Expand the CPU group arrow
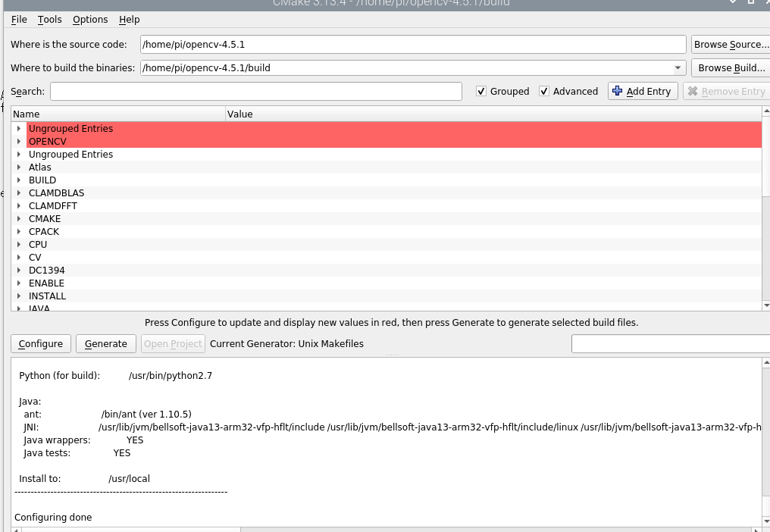 (19, 244)
